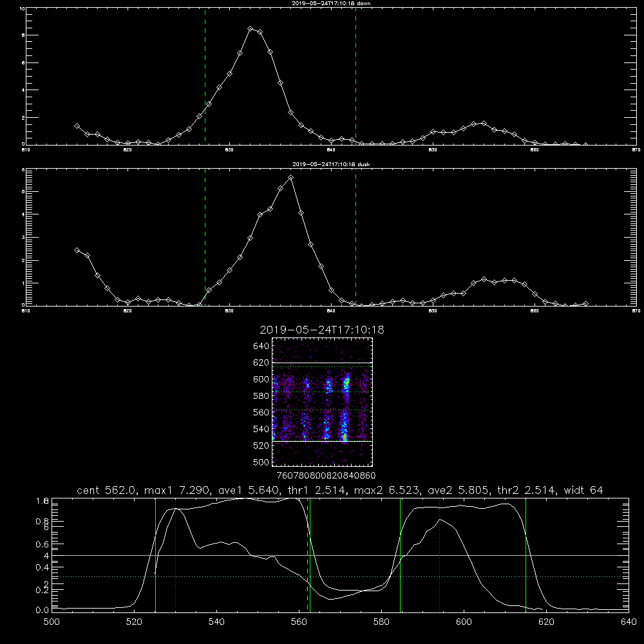Click spectrogram y-axis label 540

click(x=261, y=429)
